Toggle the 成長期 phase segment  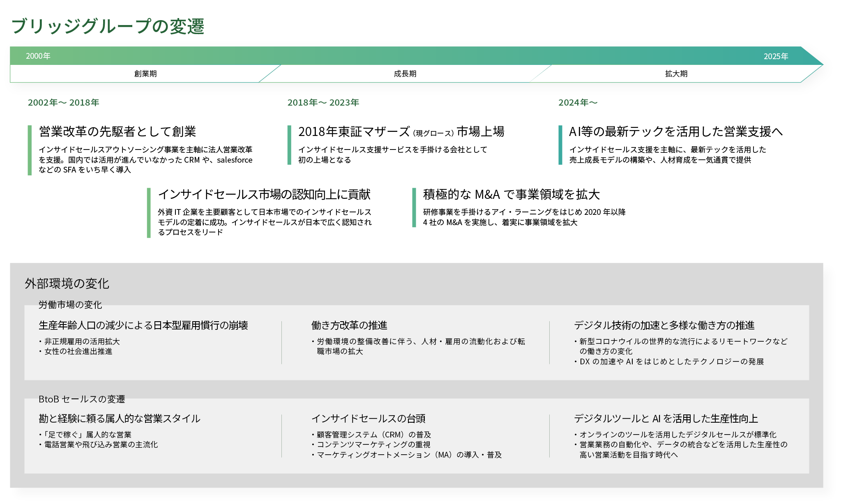coord(405,74)
